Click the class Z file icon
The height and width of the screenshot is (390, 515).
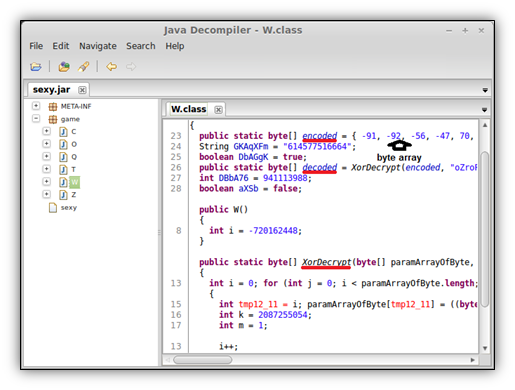coord(63,195)
